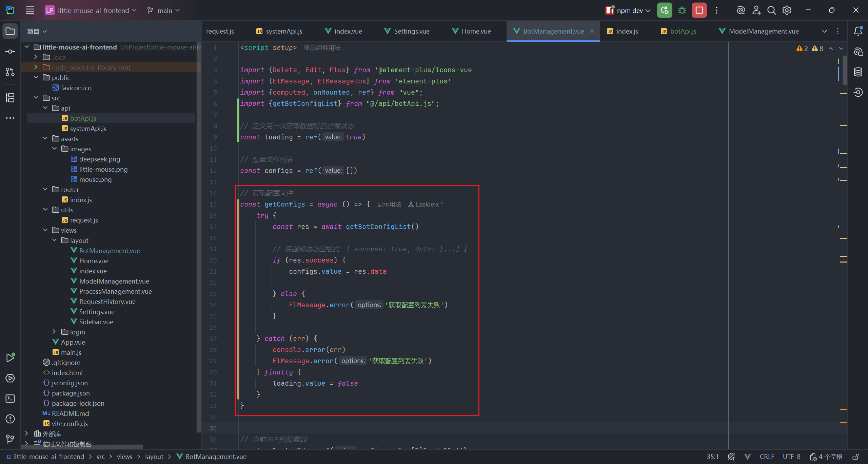Click the CRLF line separator button

(x=767, y=457)
